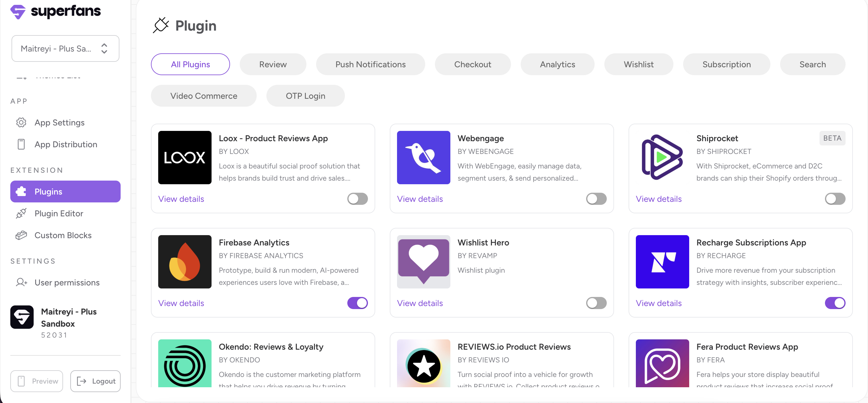Click the superfans logo in sidebar
The image size is (868, 403).
coord(55,12)
